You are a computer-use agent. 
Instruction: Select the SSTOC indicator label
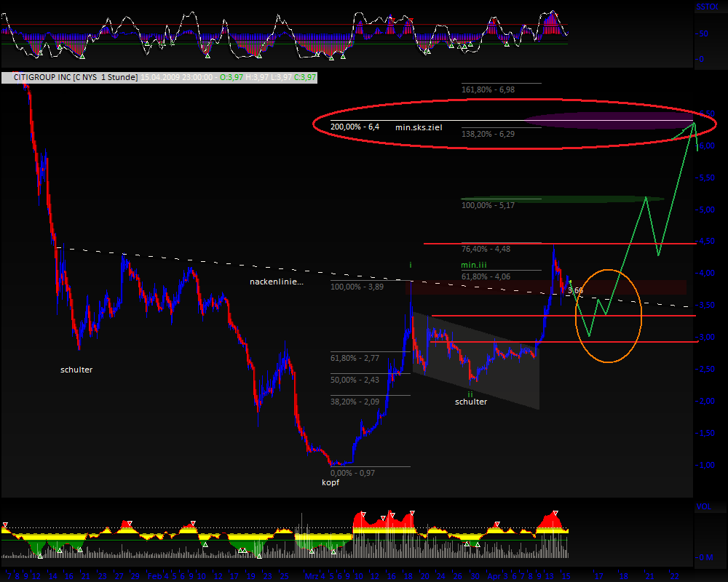pyautogui.click(x=707, y=7)
